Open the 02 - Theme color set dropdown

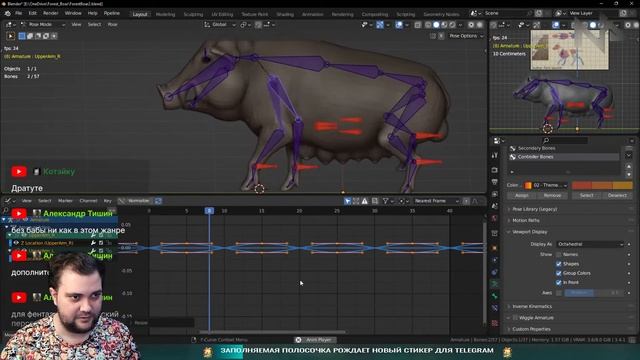point(546,185)
